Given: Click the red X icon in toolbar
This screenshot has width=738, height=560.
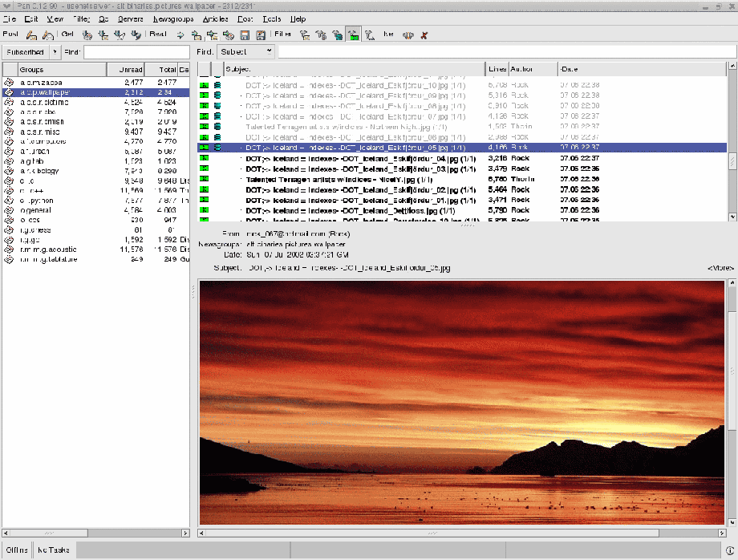Looking at the screenshot, I should coord(424,35).
